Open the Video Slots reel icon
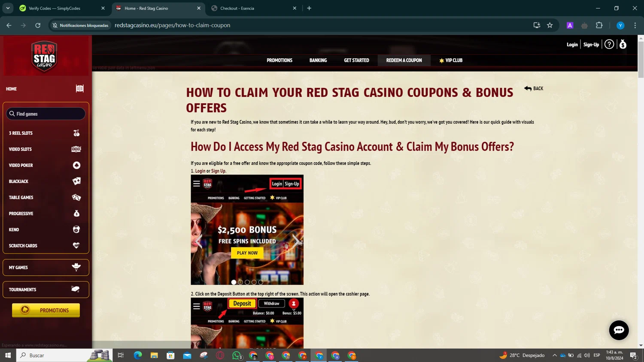Image resolution: width=644 pixels, height=362 pixels. 76,149
